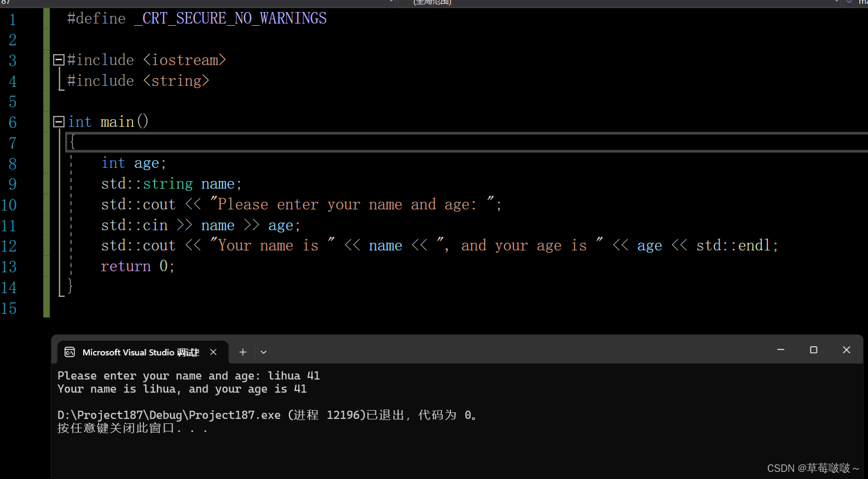
Task: Click the <iostream> header text
Action: [x=184, y=60]
